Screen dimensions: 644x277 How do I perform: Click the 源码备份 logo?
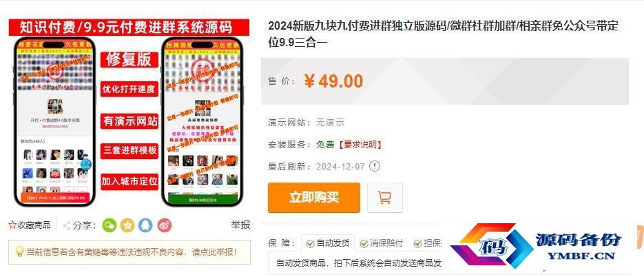[541, 246]
